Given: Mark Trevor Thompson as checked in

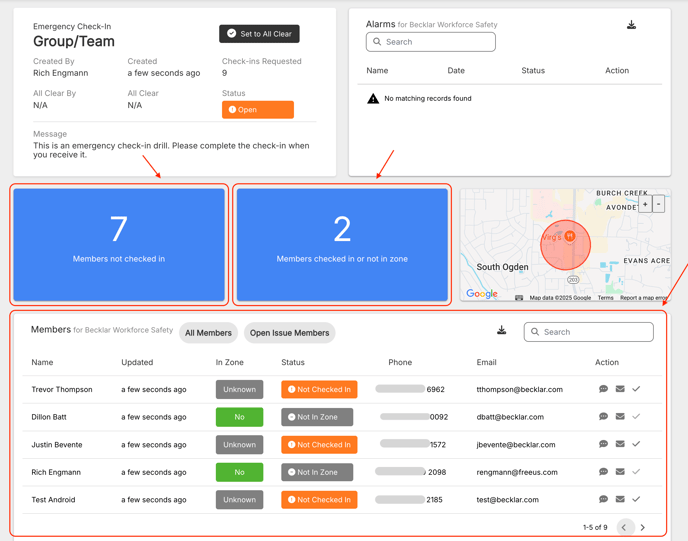Looking at the screenshot, I should [636, 389].
